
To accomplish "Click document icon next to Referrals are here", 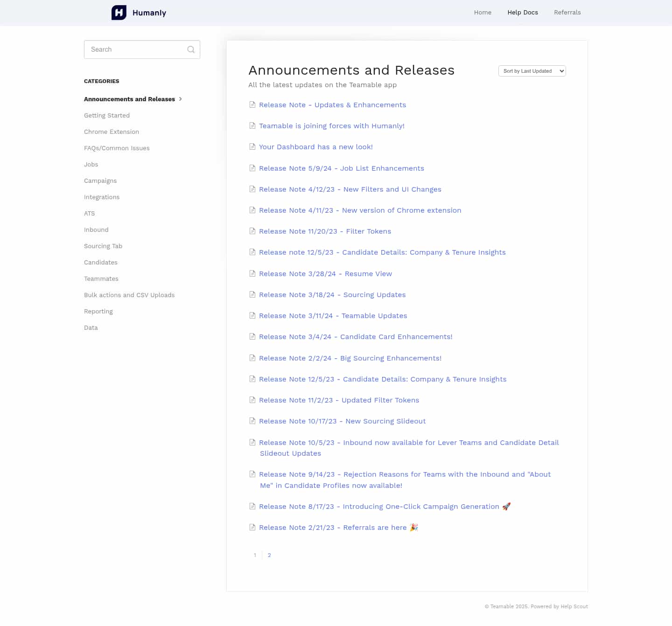I will click(252, 527).
